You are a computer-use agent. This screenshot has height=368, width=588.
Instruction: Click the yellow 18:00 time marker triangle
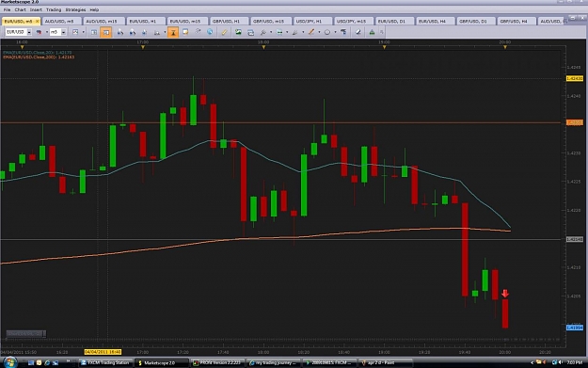(x=263, y=47)
